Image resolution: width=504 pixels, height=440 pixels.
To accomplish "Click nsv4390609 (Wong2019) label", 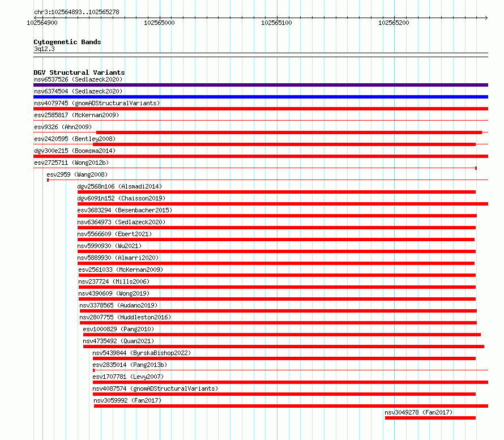I will 114,293.
